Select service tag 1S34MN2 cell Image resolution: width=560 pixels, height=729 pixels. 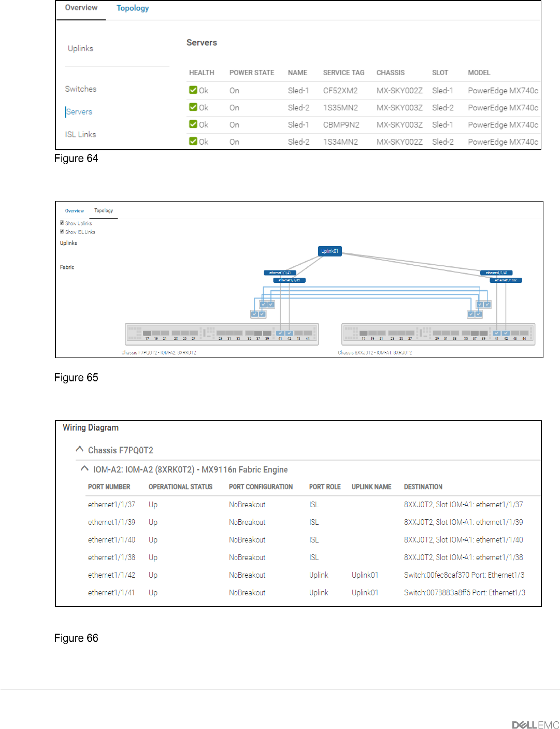(340, 141)
